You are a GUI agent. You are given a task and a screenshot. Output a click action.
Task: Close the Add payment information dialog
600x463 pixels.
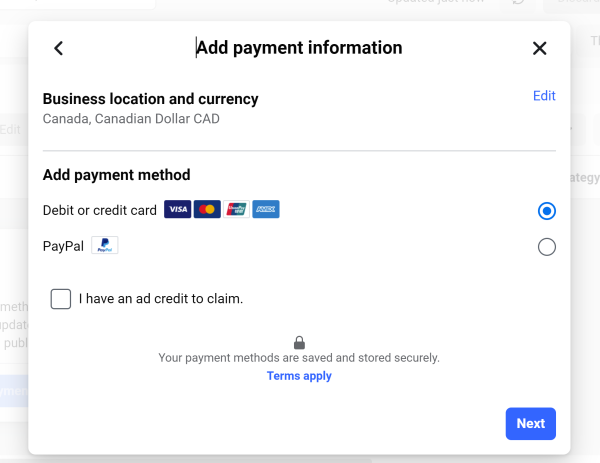540,48
